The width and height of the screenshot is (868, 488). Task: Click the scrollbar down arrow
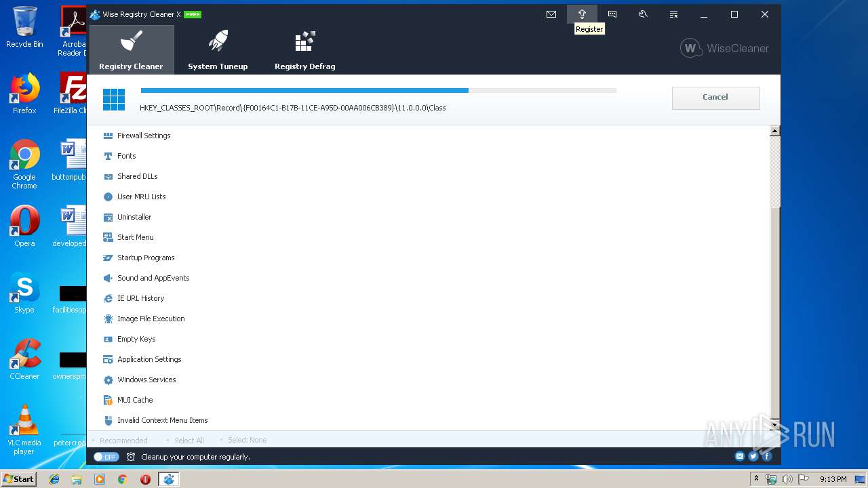click(775, 425)
